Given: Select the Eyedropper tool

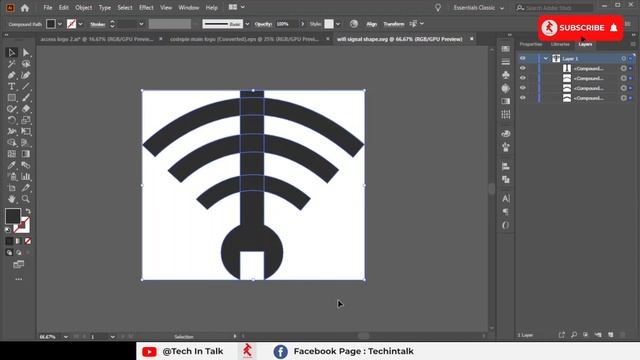Looking at the screenshot, I should 11,165.
